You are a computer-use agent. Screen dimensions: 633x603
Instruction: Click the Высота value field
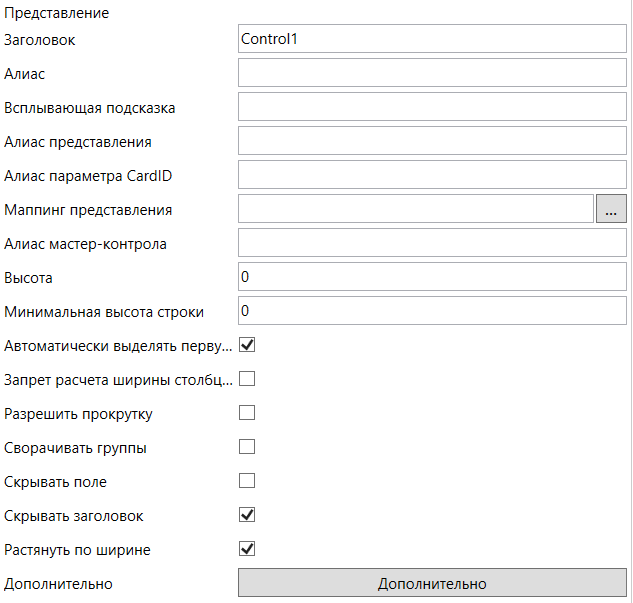point(432,277)
